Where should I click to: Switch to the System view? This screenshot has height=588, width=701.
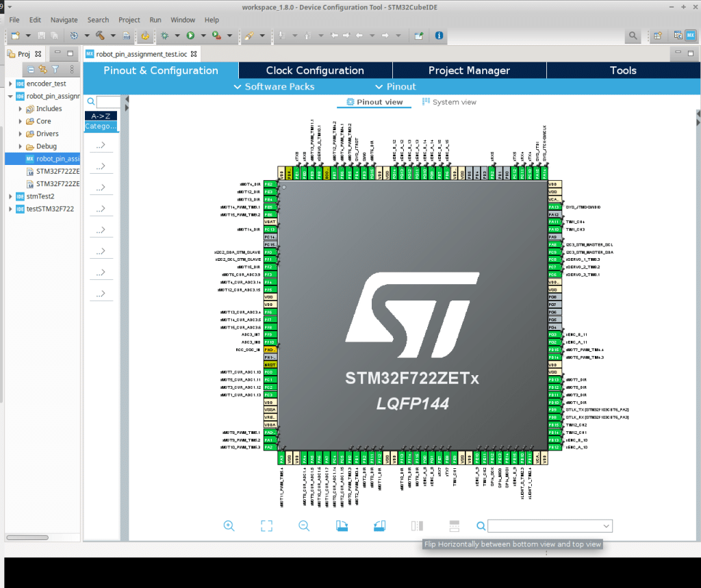pyautogui.click(x=449, y=102)
